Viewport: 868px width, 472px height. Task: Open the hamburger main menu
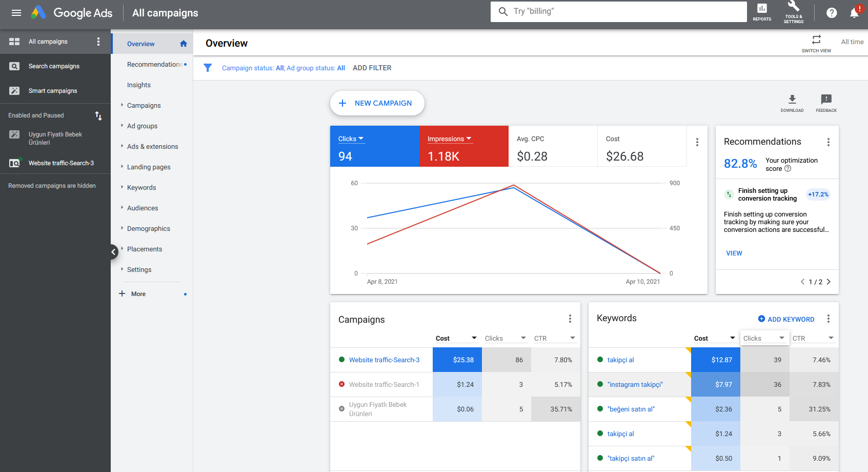tap(16, 13)
